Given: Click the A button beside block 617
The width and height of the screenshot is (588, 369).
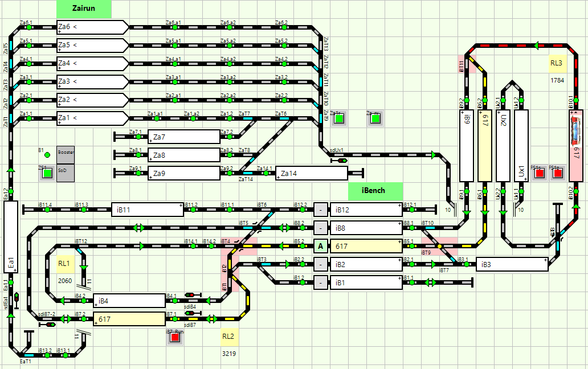Looking at the screenshot, I should tap(321, 246).
